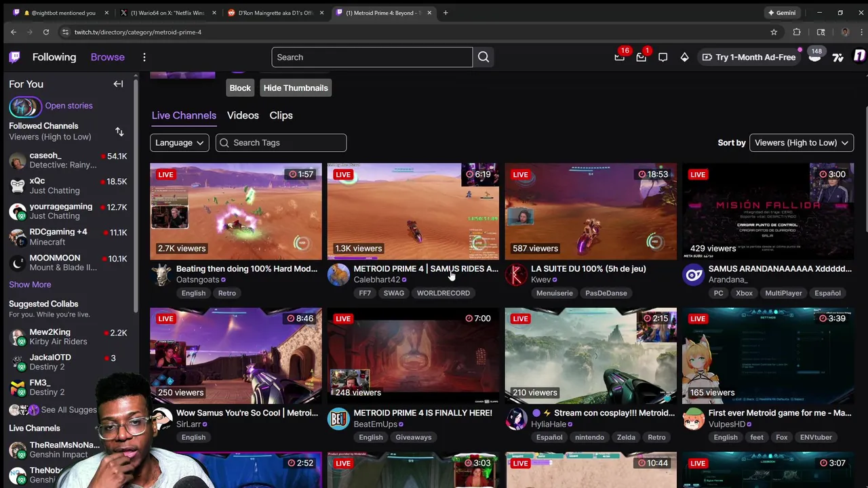Click Calebhart42 channel avatar
This screenshot has width=868, height=488.
(x=338, y=274)
